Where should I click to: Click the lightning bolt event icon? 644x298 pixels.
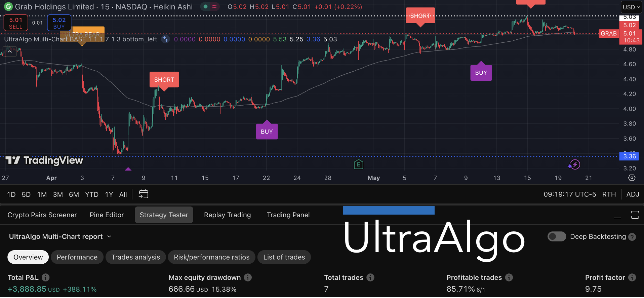pyautogui.click(x=575, y=164)
